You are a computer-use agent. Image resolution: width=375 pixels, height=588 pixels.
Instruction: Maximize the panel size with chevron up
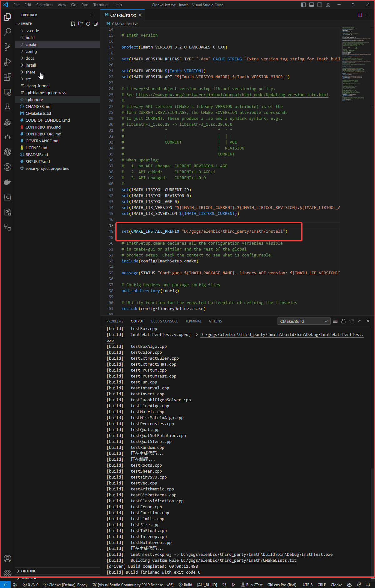click(x=360, y=321)
